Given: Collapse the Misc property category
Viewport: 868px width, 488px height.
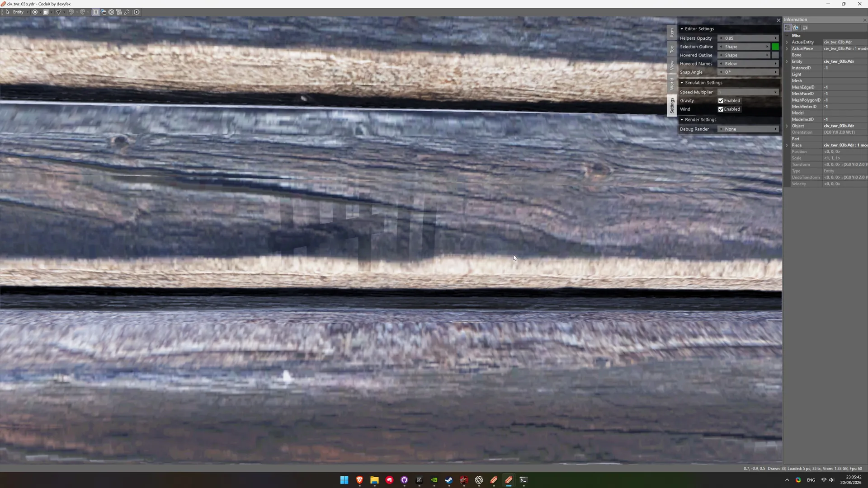Looking at the screenshot, I should point(787,36).
